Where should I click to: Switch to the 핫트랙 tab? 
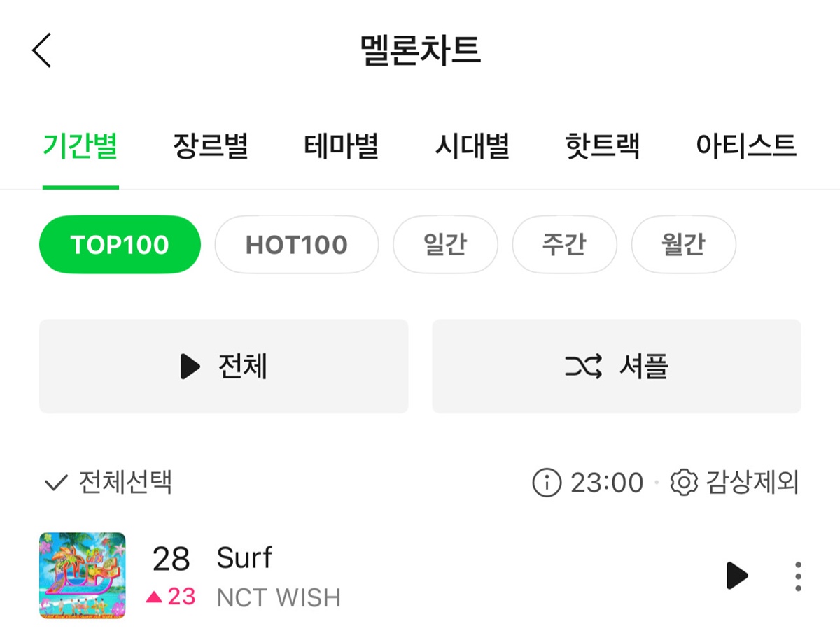point(602,147)
